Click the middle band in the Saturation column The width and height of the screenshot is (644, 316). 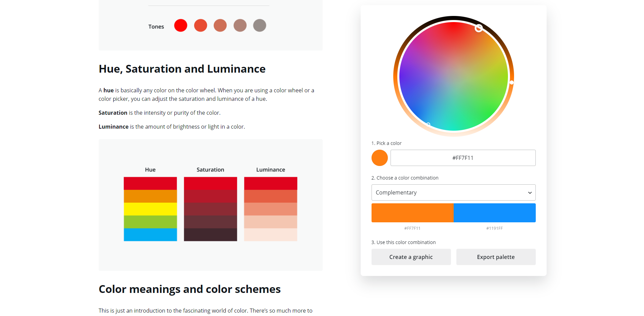(x=210, y=209)
